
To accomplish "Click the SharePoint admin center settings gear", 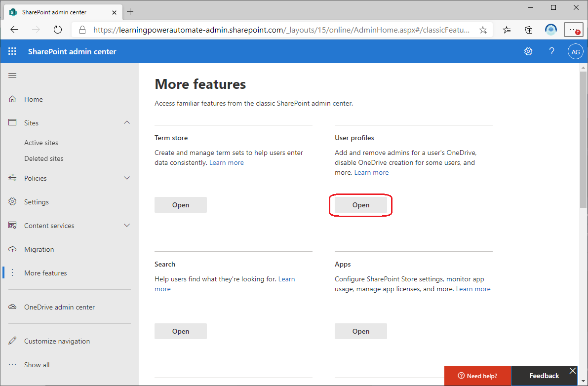I will coord(528,51).
